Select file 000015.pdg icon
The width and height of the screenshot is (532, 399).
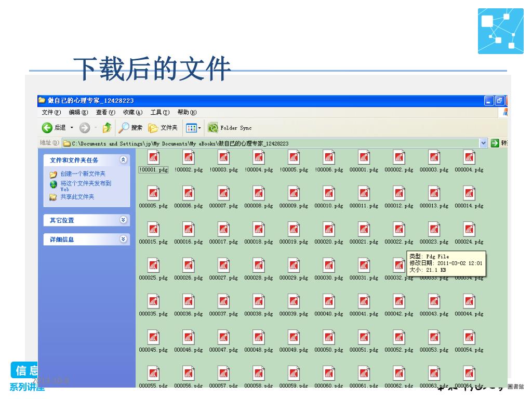click(x=153, y=229)
